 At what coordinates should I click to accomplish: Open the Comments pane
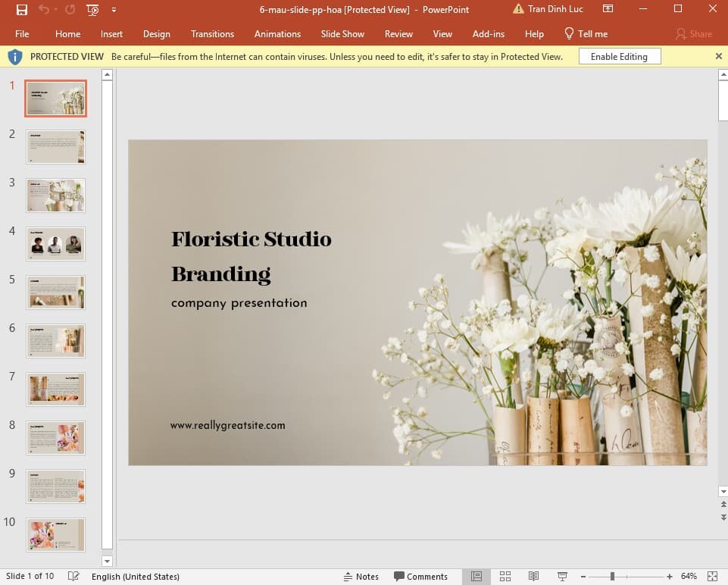[x=421, y=576]
